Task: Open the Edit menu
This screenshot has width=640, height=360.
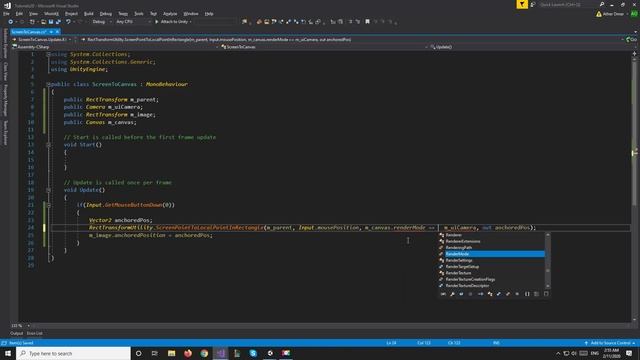Action: (x=19, y=14)
